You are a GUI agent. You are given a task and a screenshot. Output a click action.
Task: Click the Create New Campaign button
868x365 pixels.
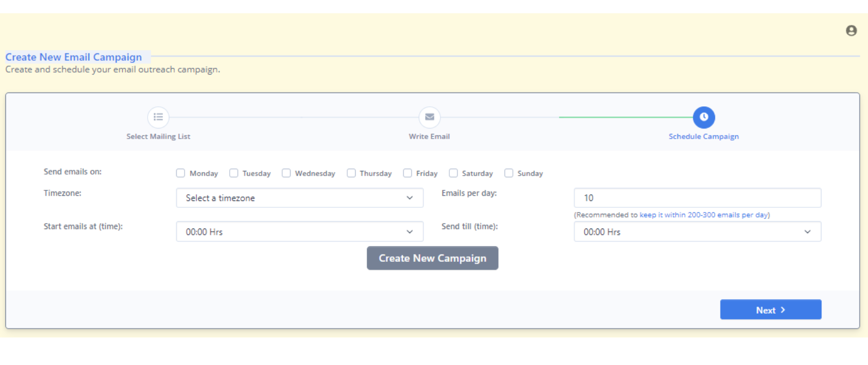pos(432,258)
